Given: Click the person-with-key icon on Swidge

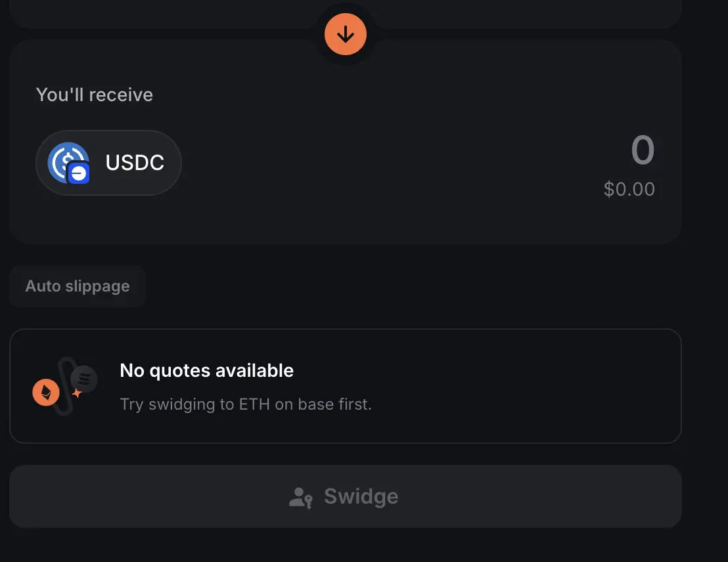Looking at the screenshot, I should tap(301, 498).
